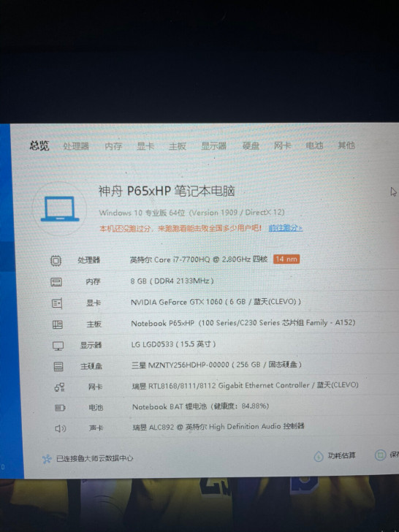Image resolution: width=399 pixels, height=532 pixels.
Task: Click the save icon at bottom right
Action: coord(380,455)
